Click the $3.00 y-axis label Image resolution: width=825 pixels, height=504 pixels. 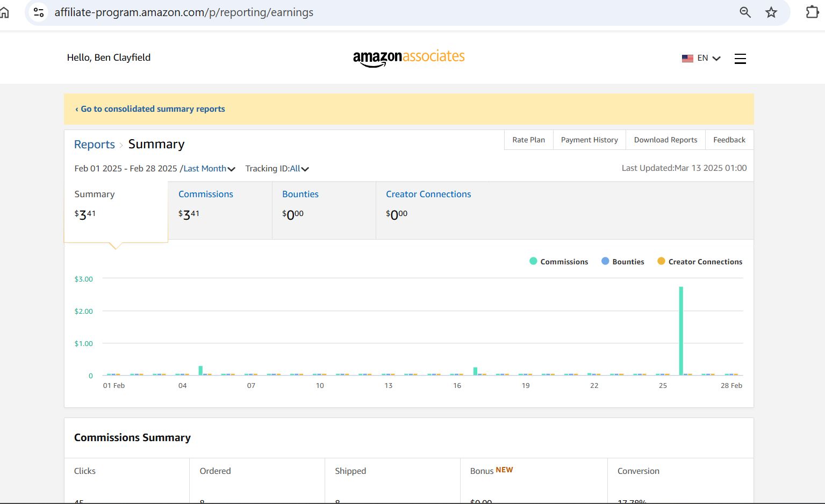click(83, 279)
